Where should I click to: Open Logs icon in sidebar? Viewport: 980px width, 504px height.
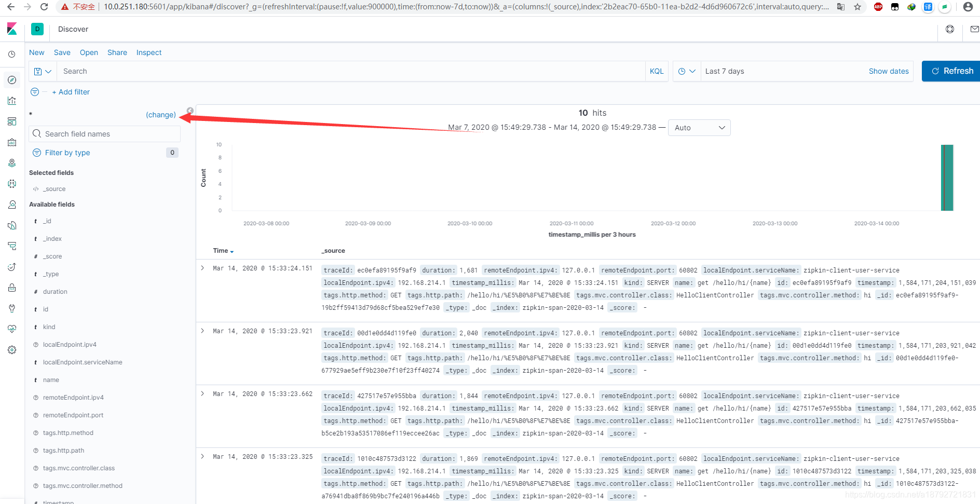coord(12,225)
